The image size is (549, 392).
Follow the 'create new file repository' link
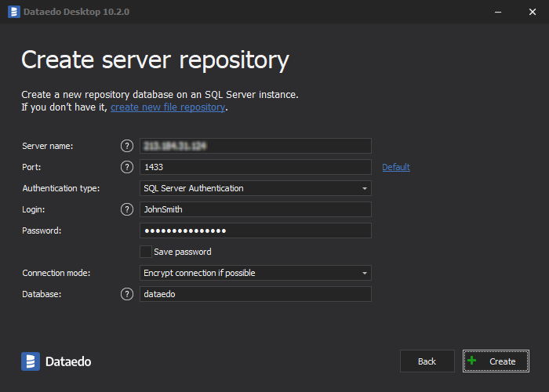tap(168, 107)
